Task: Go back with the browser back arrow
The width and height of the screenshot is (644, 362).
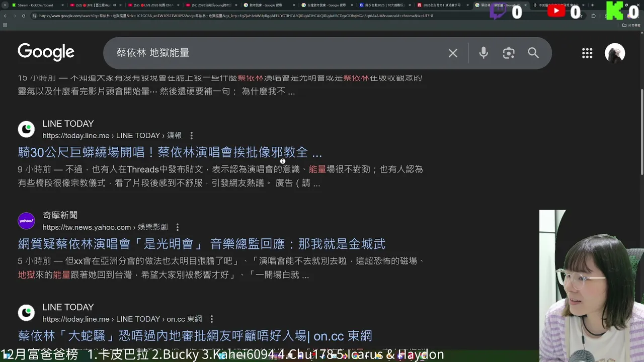Action: (5, 16)
